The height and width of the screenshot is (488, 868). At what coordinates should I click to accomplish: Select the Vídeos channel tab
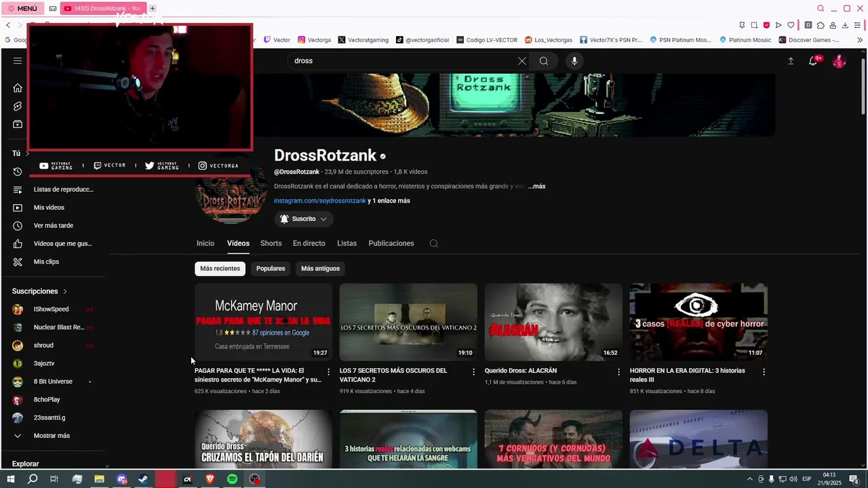click(238, 243)
